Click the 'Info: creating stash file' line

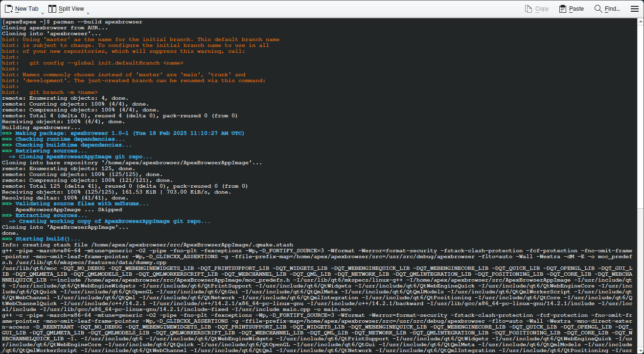tap(148, 245)
